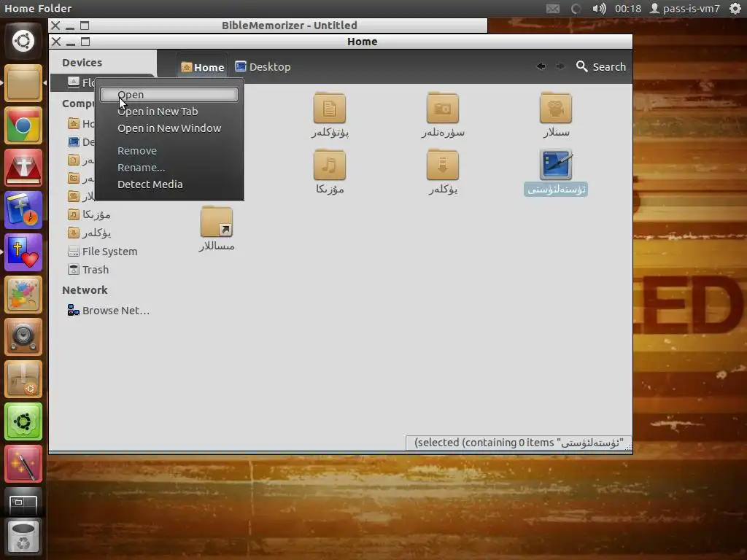This screenshot has height=560, width=747.
Task: Open the green Ubuntu gear application
Action: click(x=23, y=422)
